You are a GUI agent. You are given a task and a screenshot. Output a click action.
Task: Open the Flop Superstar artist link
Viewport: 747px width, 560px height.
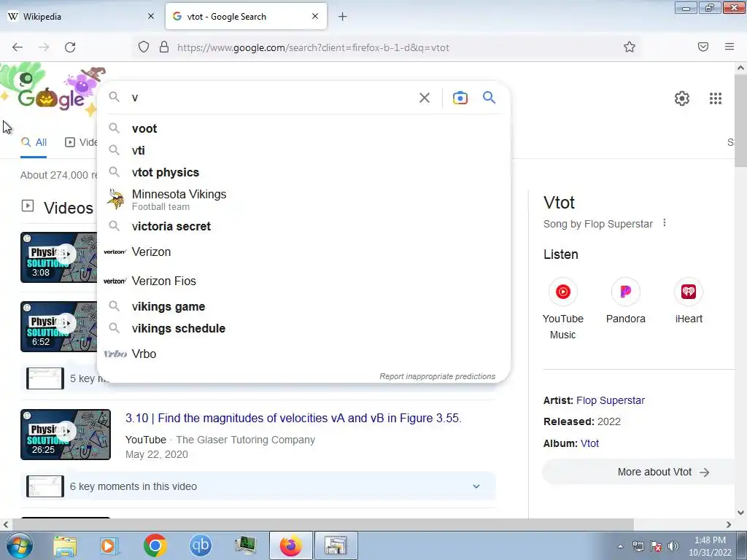click(611, 400)
